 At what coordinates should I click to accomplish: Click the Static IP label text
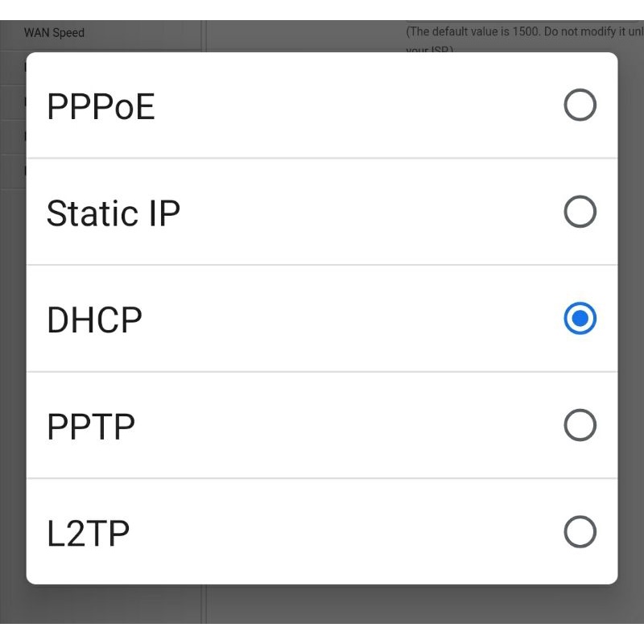[113, 213]
